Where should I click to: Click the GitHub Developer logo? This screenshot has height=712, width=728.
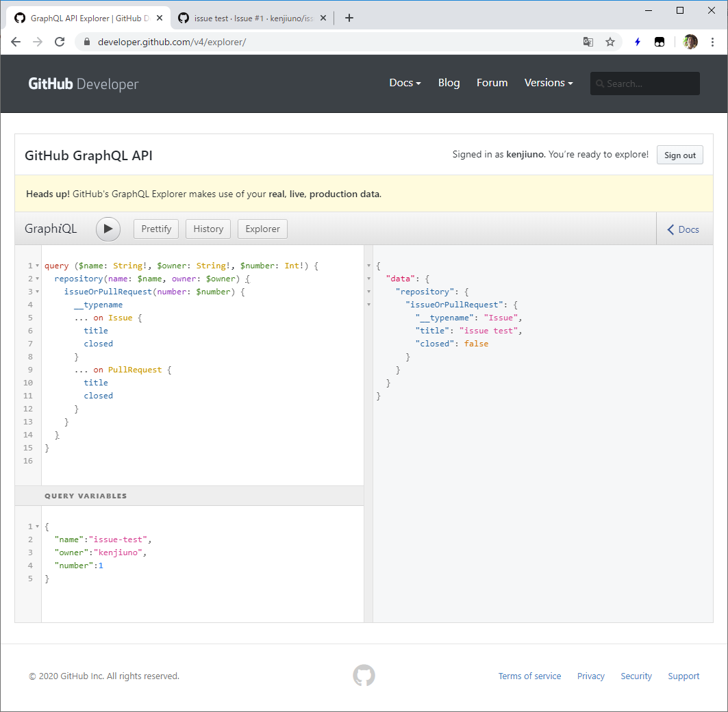tap(84, 84)
